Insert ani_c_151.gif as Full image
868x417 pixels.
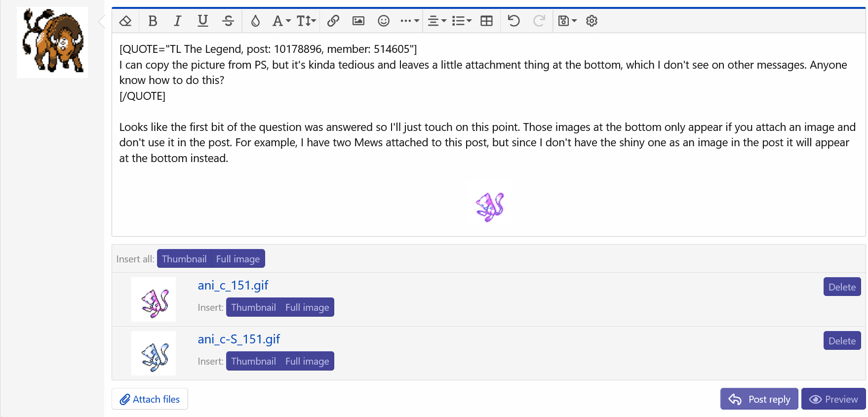[307, 307]
